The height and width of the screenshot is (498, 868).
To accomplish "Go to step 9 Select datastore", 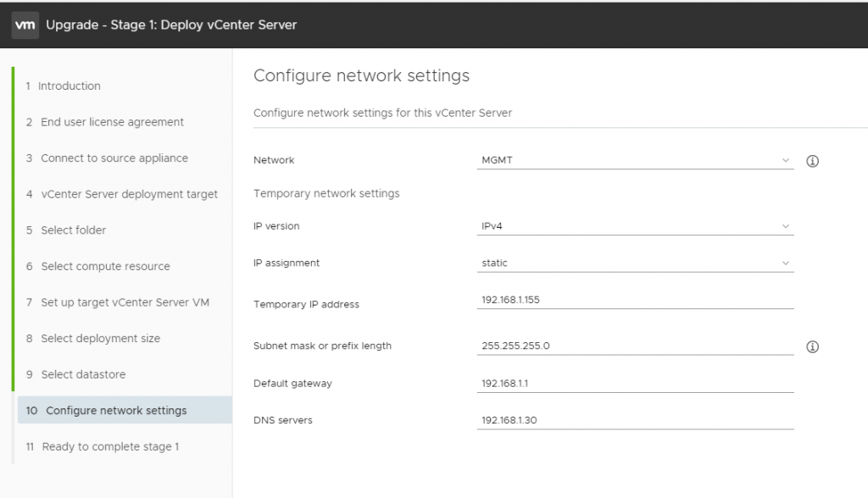I will point(75,374).
